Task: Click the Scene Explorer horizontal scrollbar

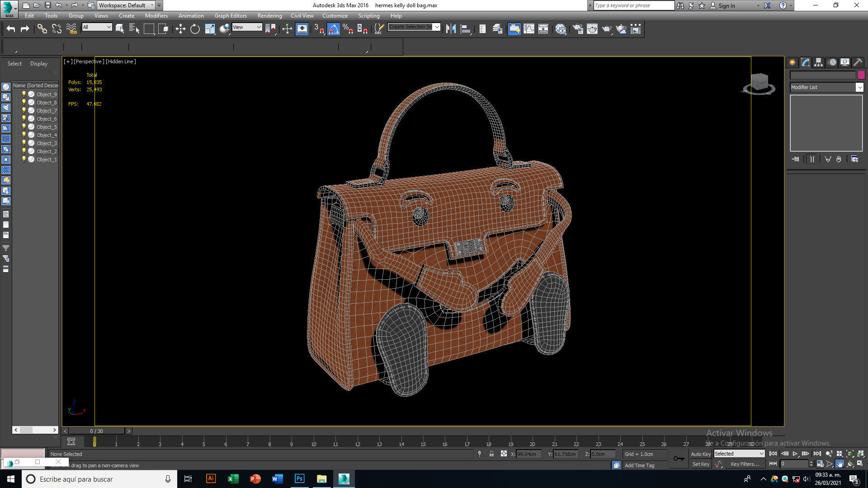Action: click(x=35, y=430)
